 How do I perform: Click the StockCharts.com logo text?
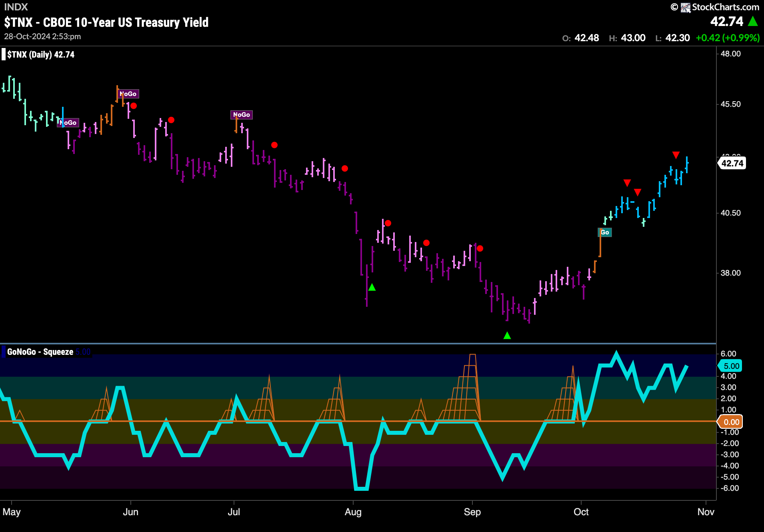click(x=725, y=7)
